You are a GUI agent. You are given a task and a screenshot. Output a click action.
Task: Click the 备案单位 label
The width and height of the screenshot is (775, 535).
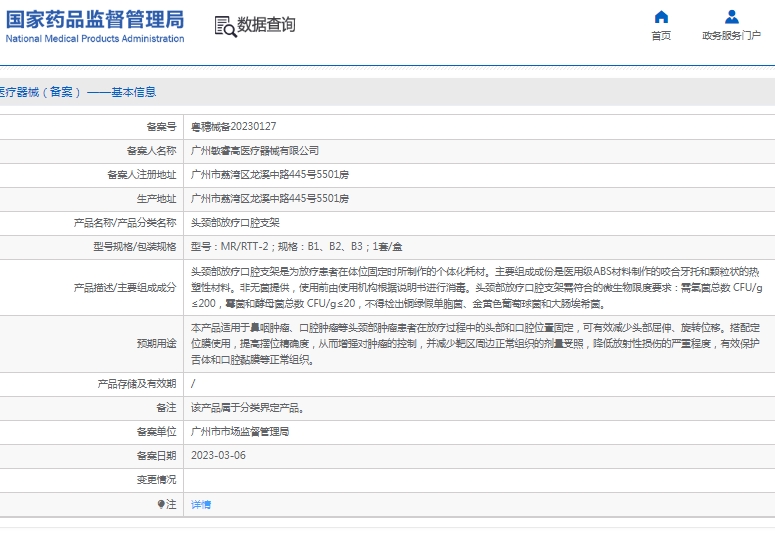pyautogui.click(x=157, y=432)
